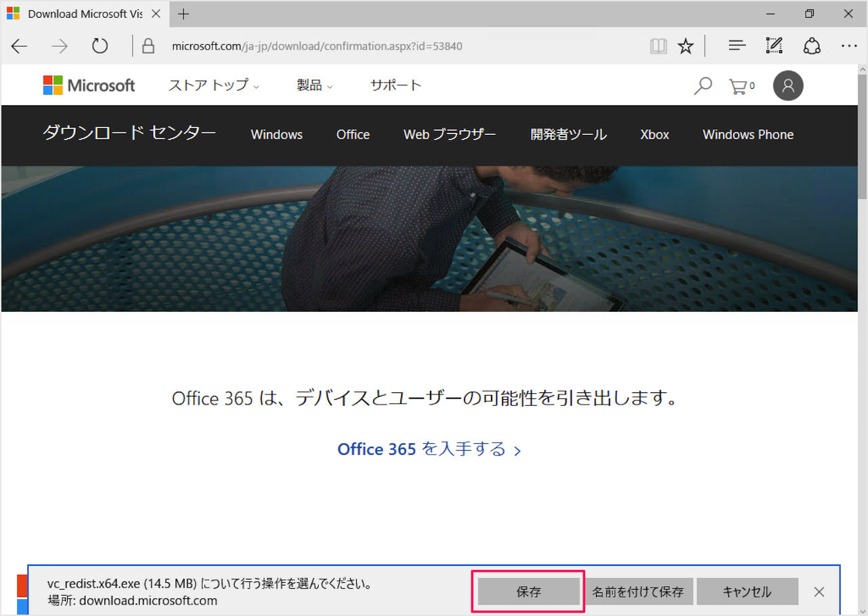Click 名前を付けて保存 button
868x616 pixels.
[638, 592]
